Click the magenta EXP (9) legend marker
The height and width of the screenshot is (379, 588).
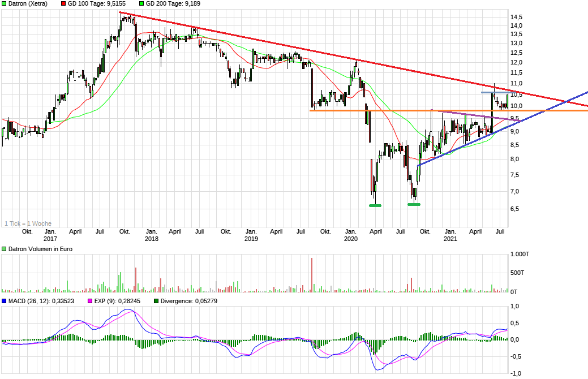pyautogui.click(x=89, y=300)
